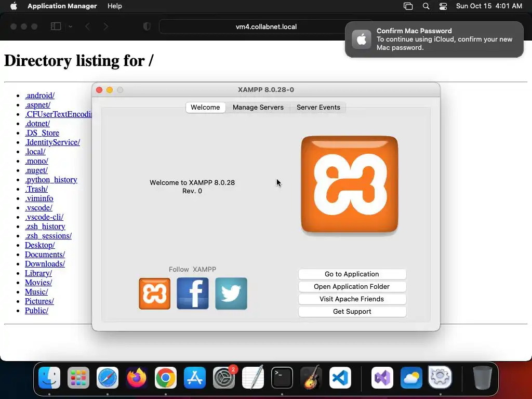Open Finder from the Dock
The width and height of the screenshot is (532, 399).
(x=49, y=378)
